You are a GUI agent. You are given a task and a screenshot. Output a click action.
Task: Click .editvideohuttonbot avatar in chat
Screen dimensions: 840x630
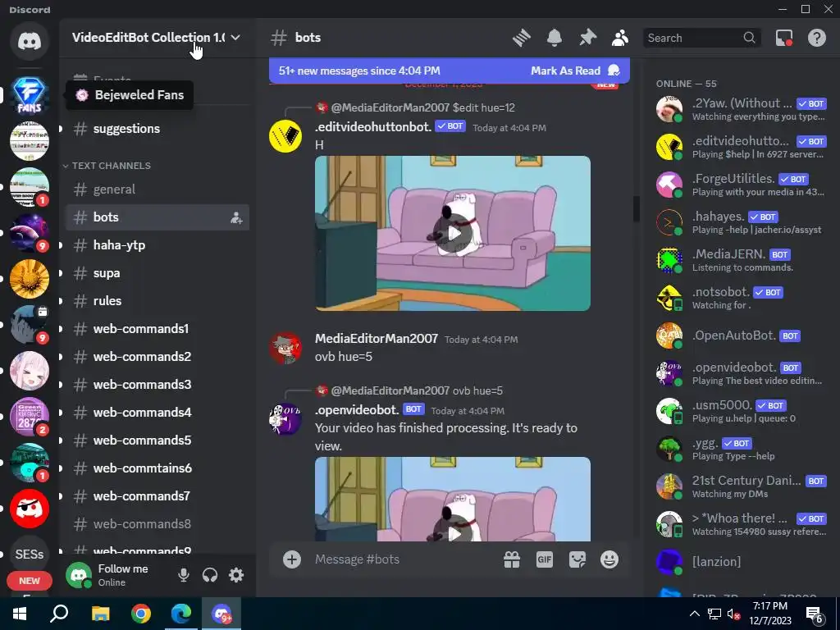285,136
